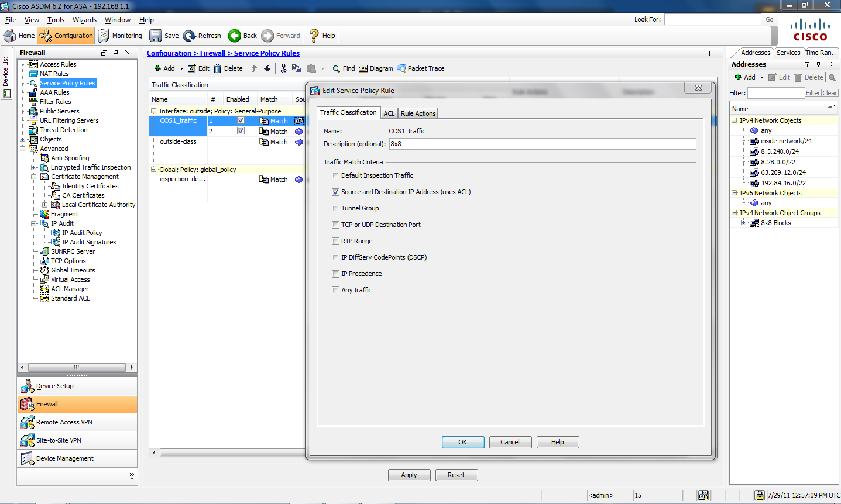841x504 pixels.
Task: Apply the configuration changes
Action: [409, 475]
